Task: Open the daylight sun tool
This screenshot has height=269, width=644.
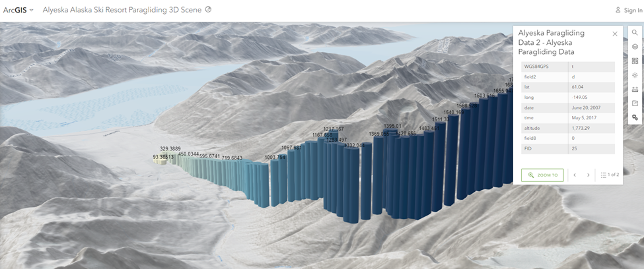Action: (635, 75)
